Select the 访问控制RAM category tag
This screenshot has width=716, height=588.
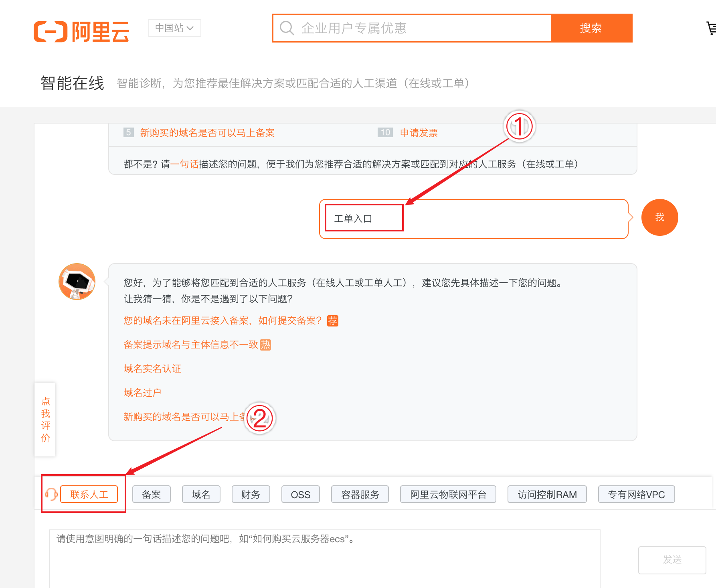[547, 494]
